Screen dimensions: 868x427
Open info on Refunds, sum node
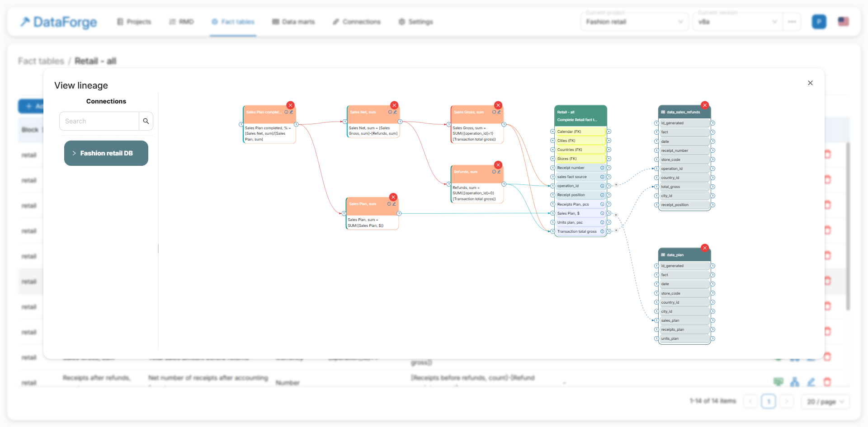[494, 172]
